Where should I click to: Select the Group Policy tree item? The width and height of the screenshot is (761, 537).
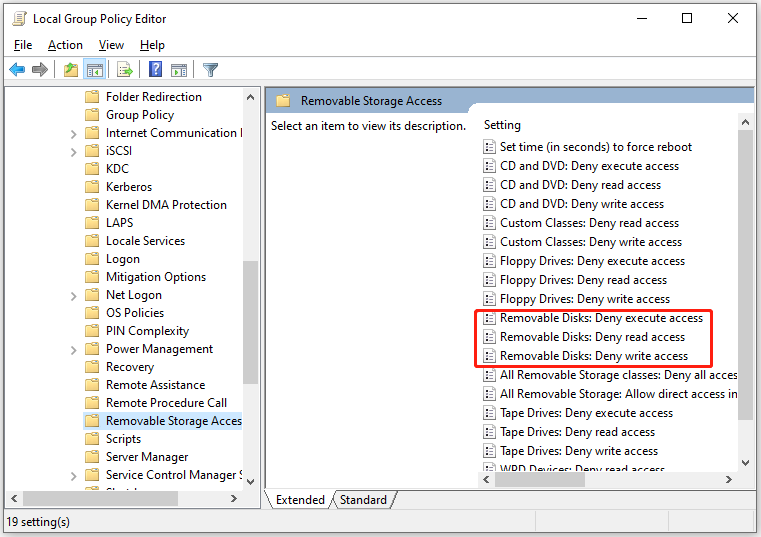[140, 115]
